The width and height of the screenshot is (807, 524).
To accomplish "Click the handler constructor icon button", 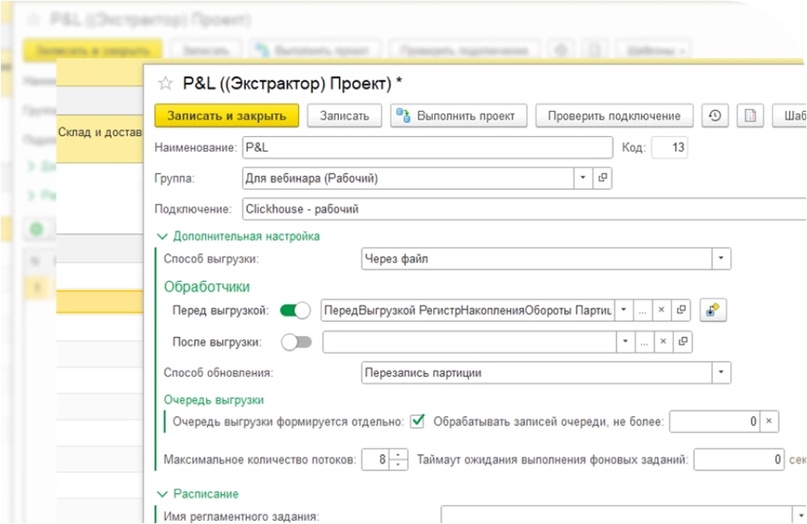I will point(713,311).
